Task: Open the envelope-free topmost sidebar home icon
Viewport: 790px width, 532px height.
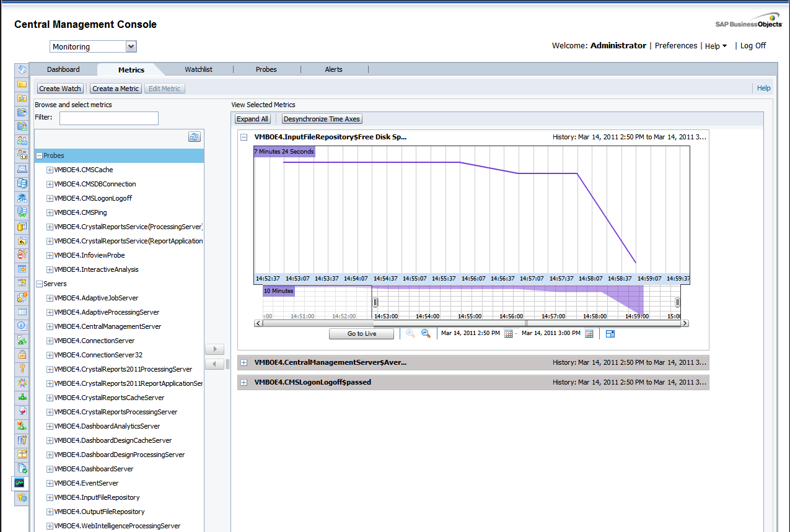Action: pyautogui.click(x=22, y=69)
